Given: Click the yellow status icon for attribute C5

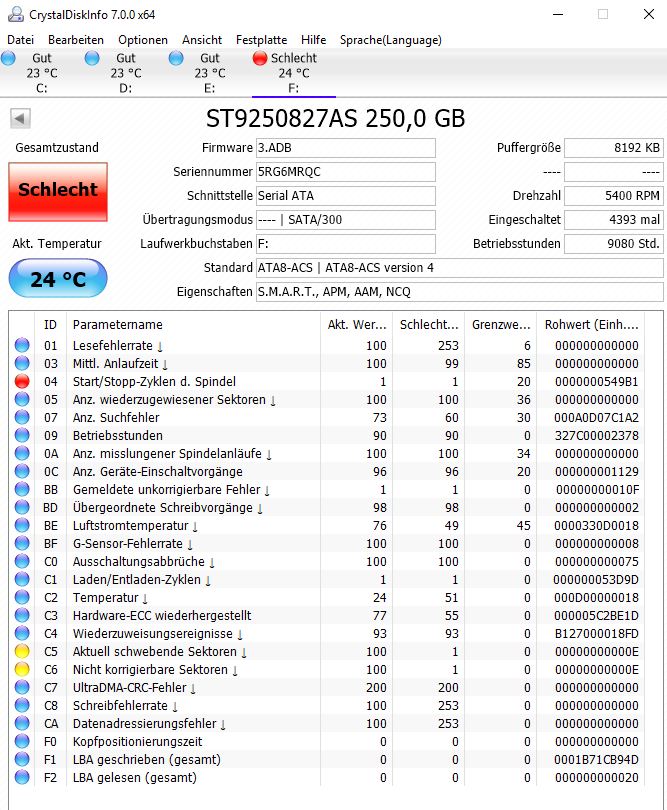Looking at the screenshot, I should coord(22,651).
